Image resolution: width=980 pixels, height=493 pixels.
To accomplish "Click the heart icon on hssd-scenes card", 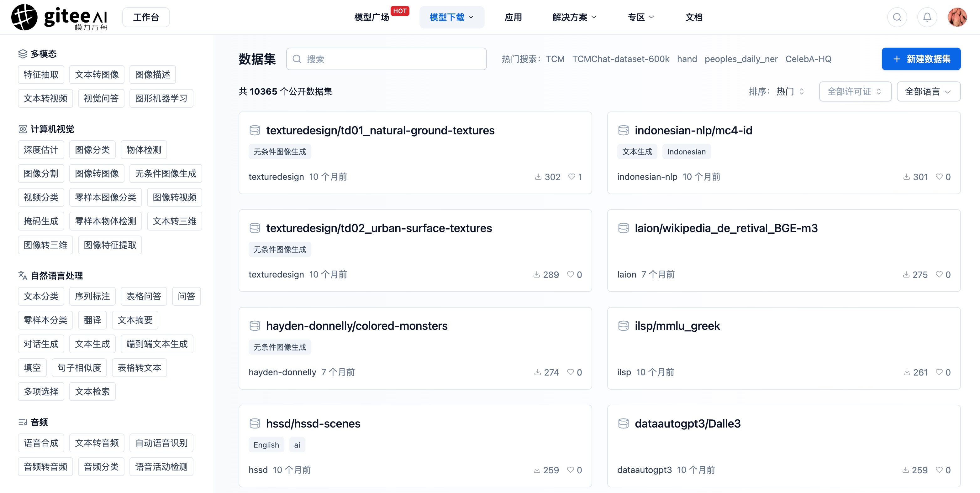I will coord(570,470).
